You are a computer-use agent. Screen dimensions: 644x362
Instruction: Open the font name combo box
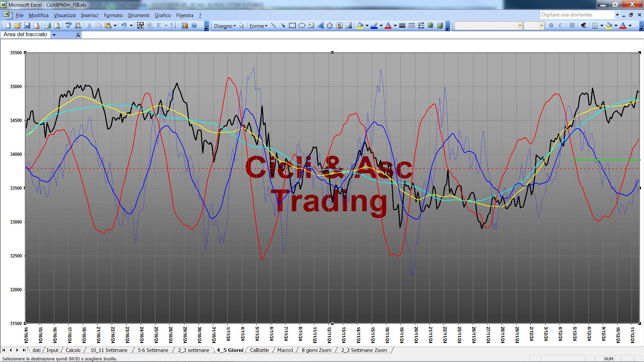point(489,25)
